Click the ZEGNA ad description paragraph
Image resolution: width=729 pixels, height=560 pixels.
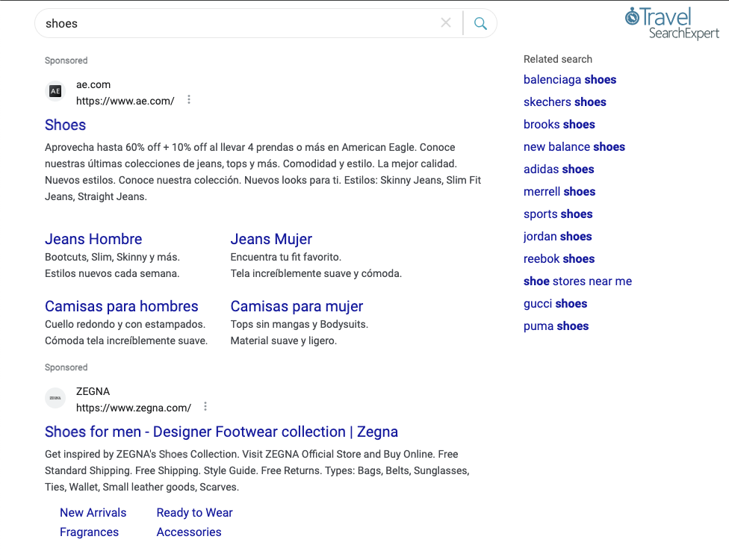click(x=257, y=470)
